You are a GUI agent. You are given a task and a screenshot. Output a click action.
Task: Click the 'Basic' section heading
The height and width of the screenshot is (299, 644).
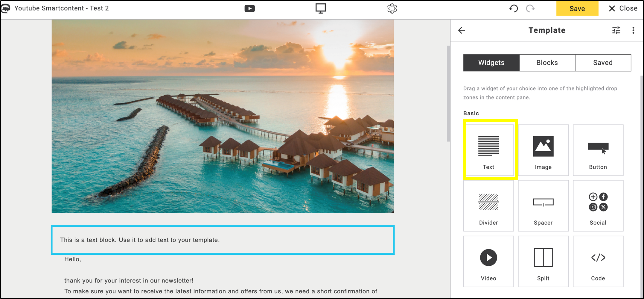pos(471,113)
